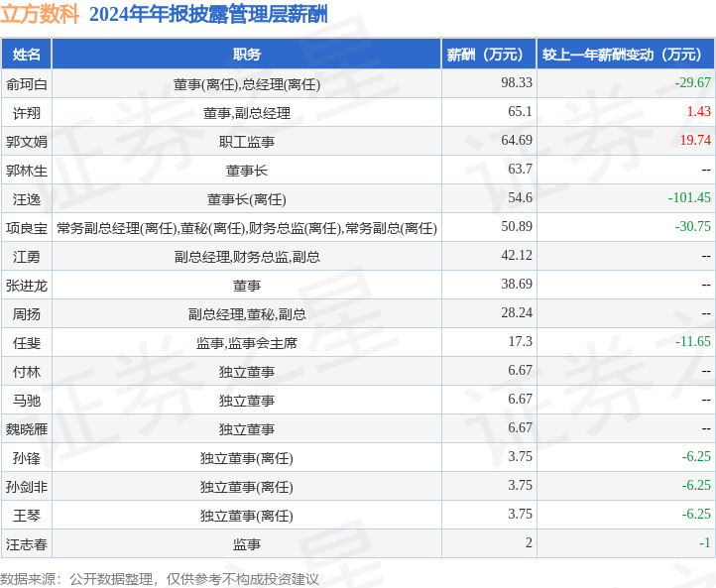Click the change value -11.65
Viewport: 716px width, 588px height.
(693, 341)
